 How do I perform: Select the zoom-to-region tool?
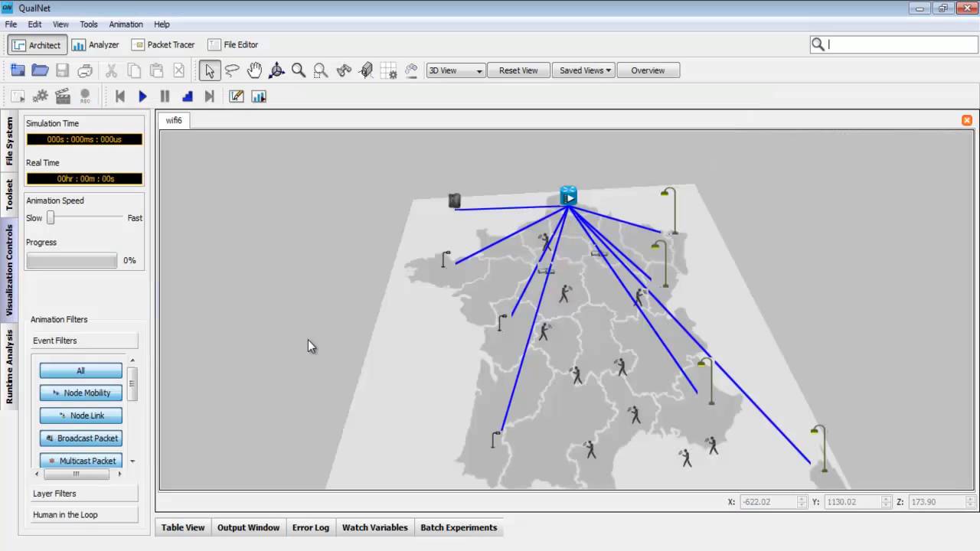[x=321, y=70]
